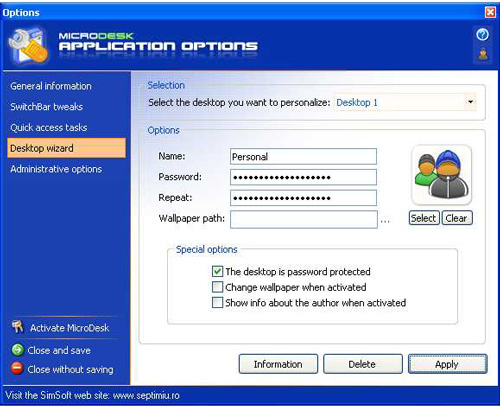Click the user icon below help
Viewport: 500px width, 407px height.
click(x=483, y=55)
